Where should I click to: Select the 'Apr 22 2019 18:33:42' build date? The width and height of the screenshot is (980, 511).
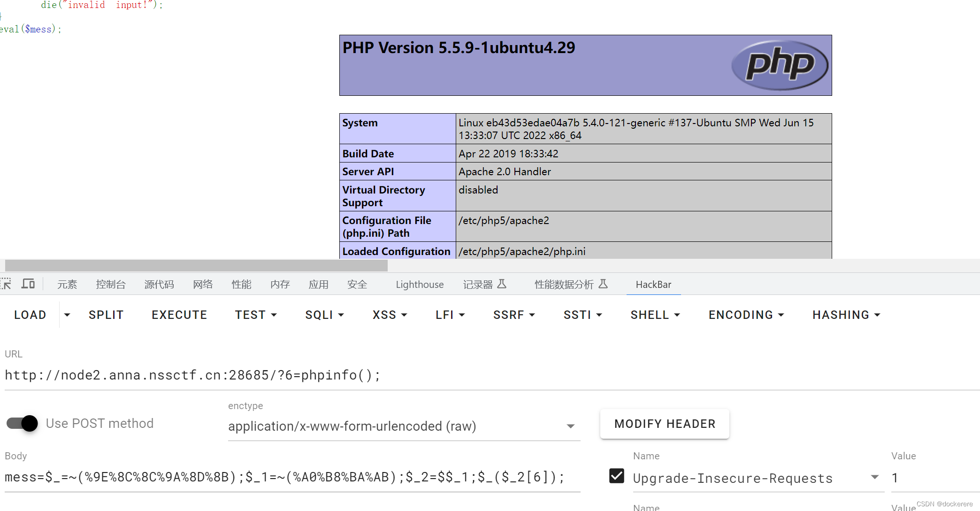508,154
